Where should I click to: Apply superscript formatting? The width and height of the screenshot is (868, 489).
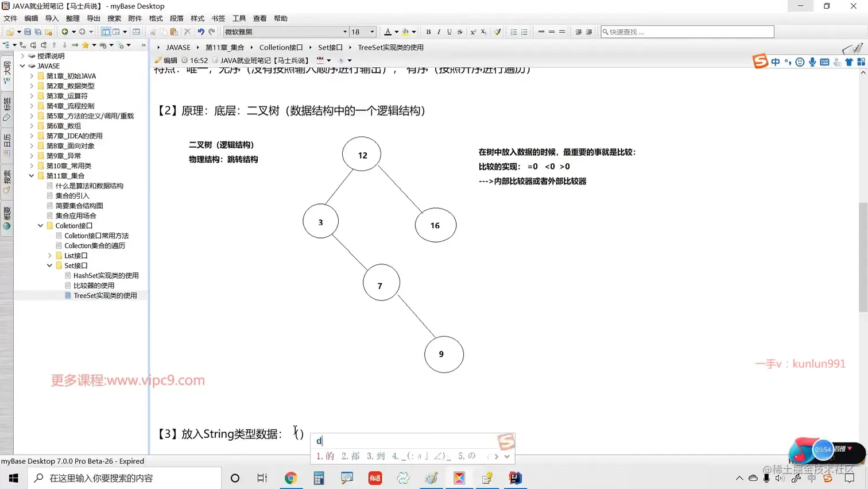click(x=474, y=32)
